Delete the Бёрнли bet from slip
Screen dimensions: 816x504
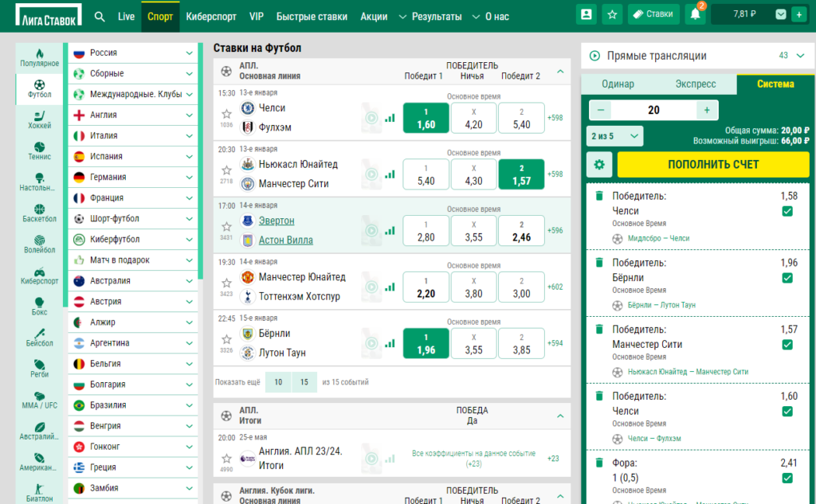[599, 263]
